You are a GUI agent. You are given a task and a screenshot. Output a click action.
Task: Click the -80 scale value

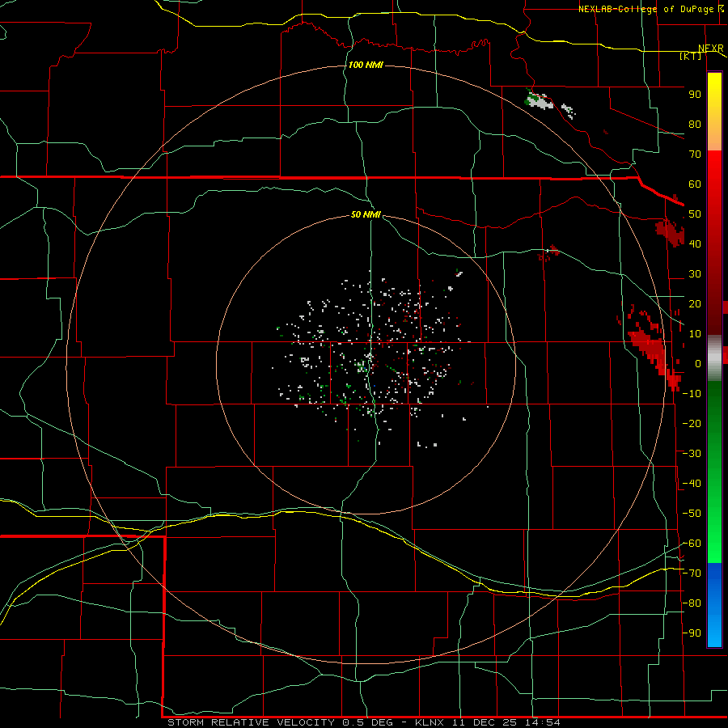pyautogui.click(x=692, y=603)
